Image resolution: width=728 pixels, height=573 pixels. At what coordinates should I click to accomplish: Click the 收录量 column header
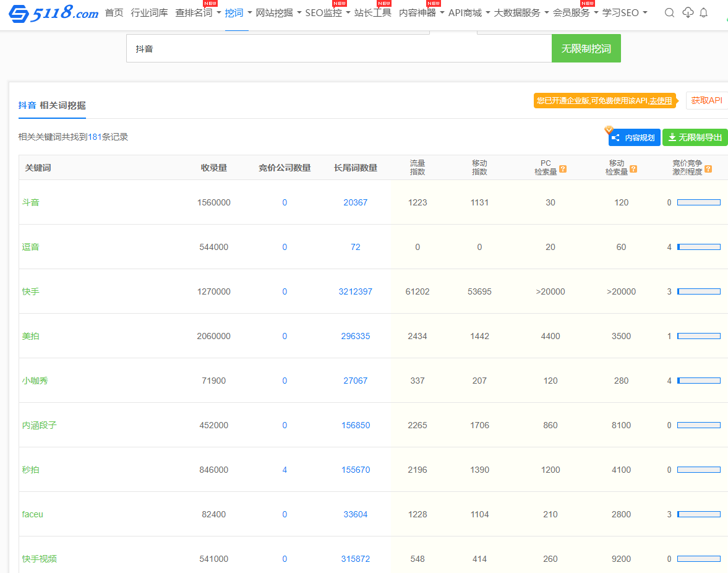point(213,168)
